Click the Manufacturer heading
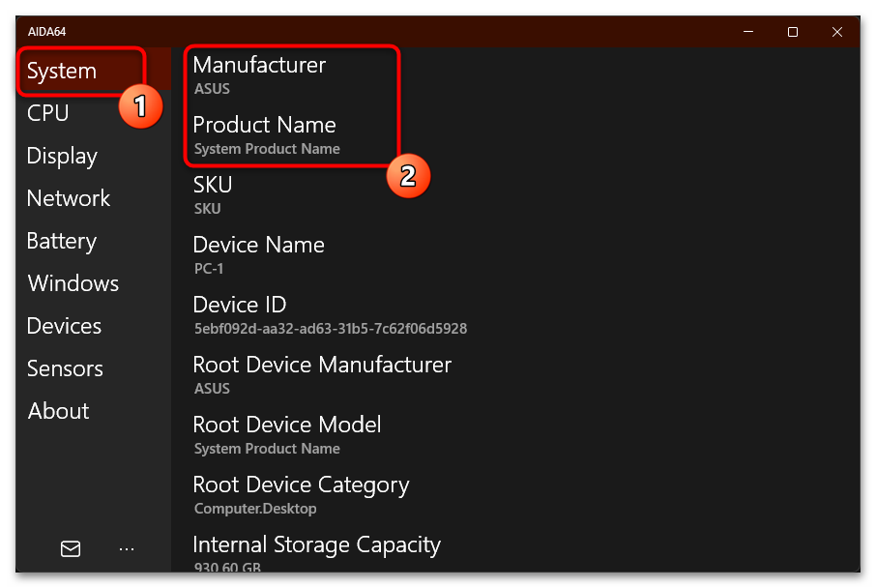 259,65
